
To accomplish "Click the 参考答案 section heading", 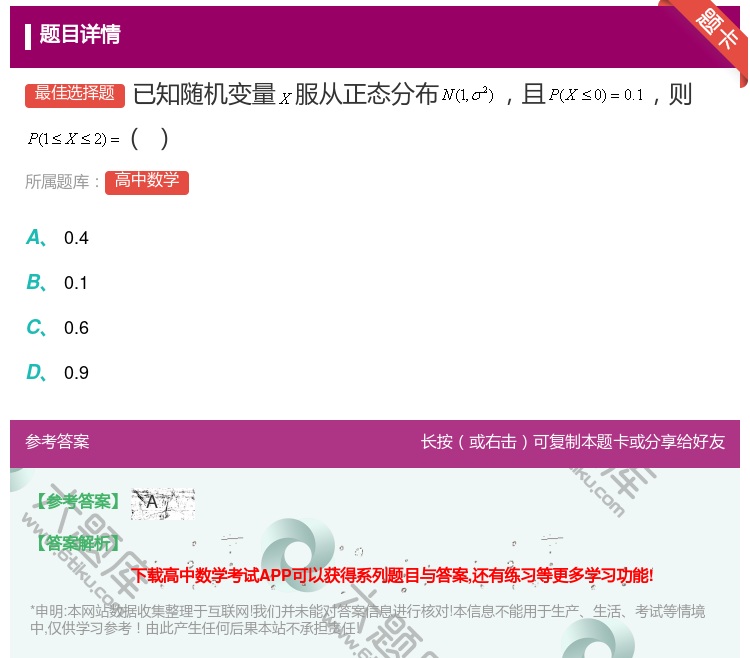I will pos(57,441).
